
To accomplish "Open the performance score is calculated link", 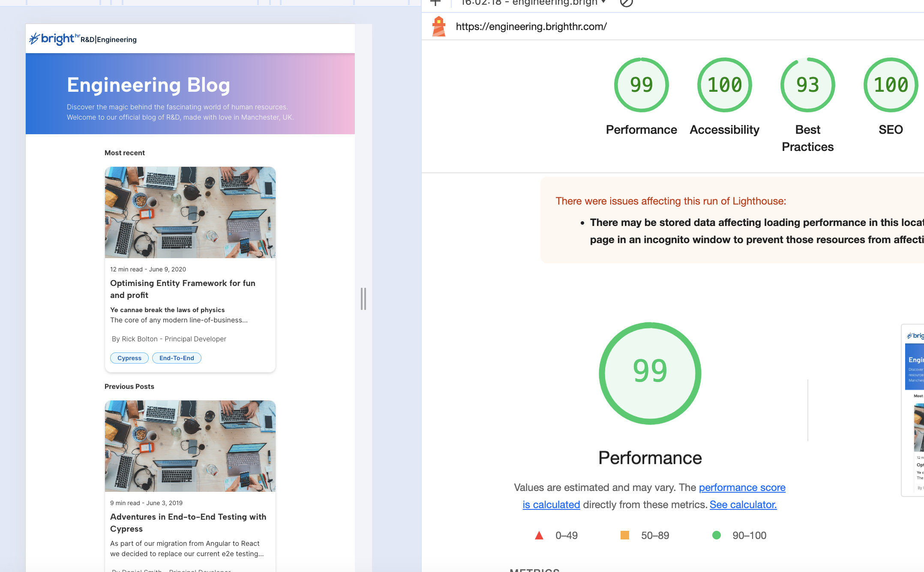I will pos(742,488).
